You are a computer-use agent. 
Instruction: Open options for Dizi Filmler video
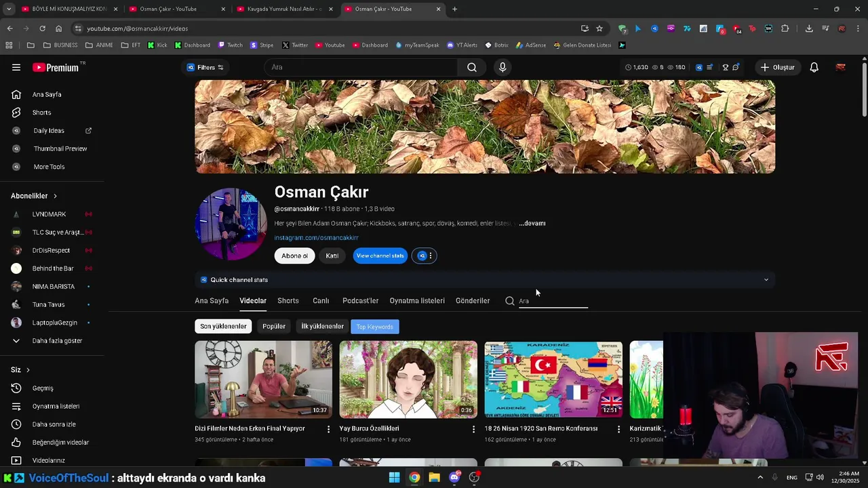[329, 429]
